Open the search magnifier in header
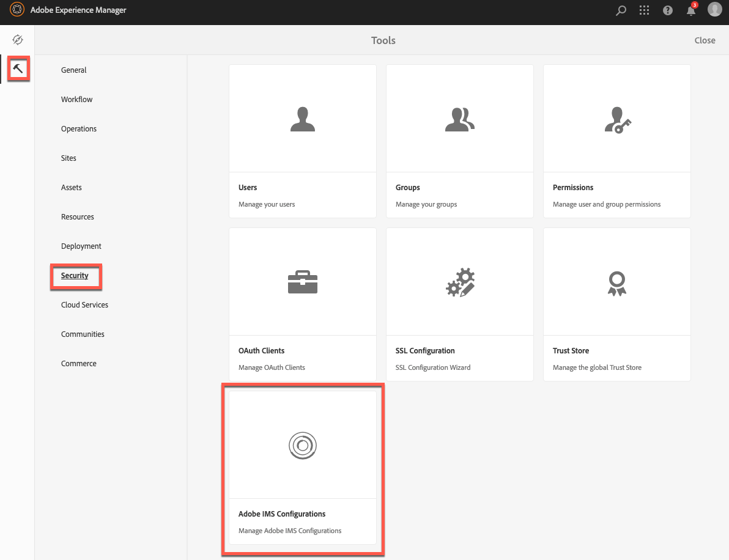The image size is (729, 560). point(621,10)
